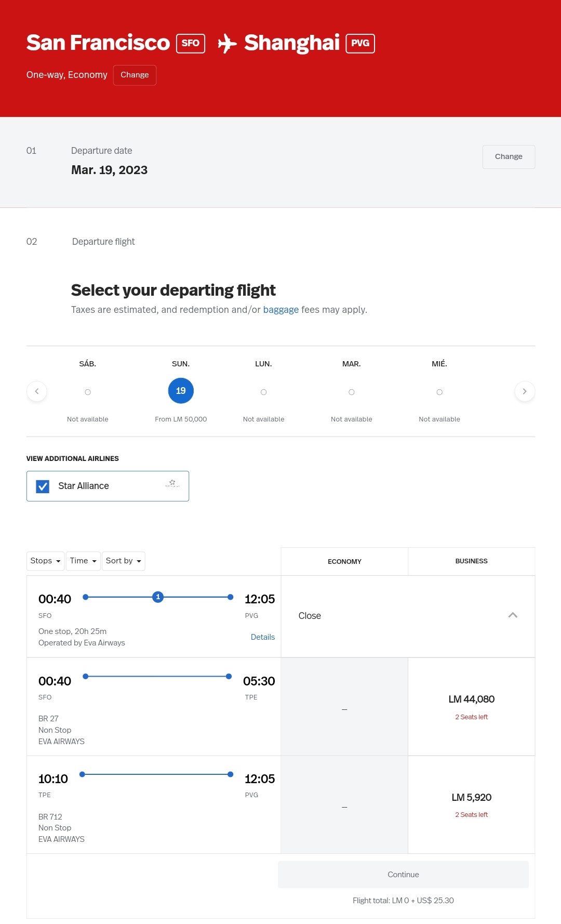Open the Stops filter dropdown
561x924 pixels.
(45, 561)
